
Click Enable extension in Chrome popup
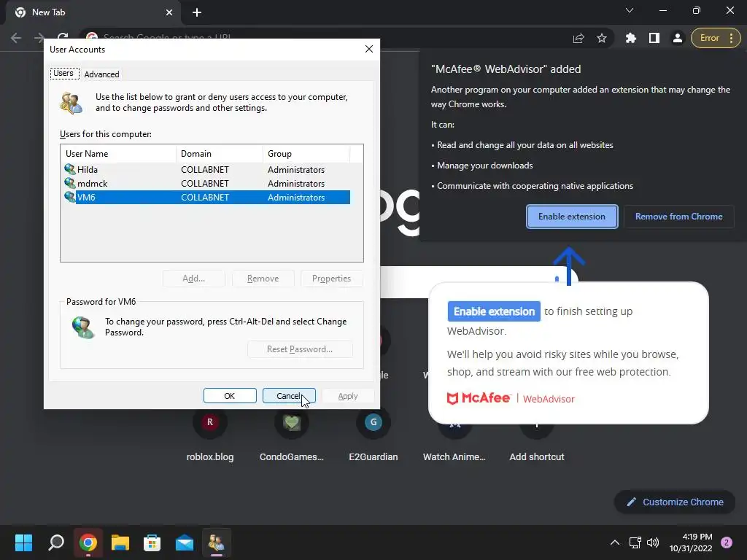click(x=572, y=217)
